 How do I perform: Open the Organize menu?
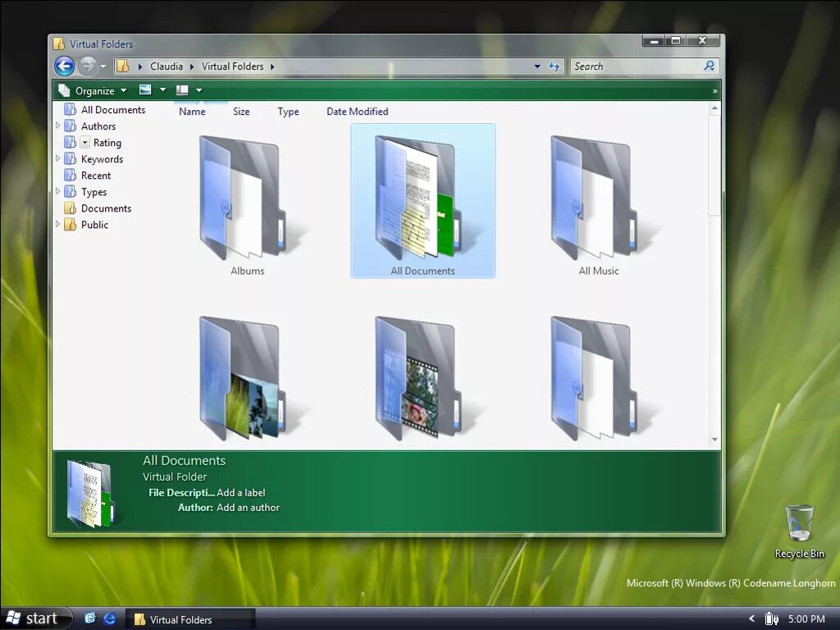(x=94, y=90)
